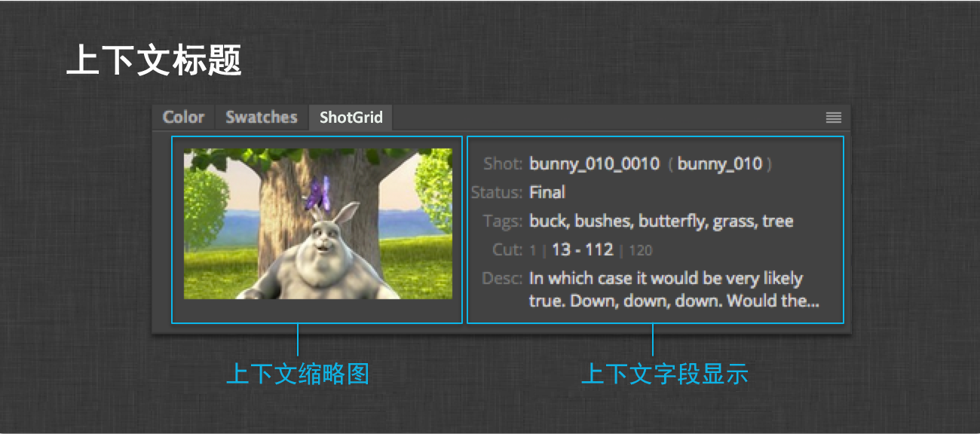Image resolution: width=980 pixels, height=434 pixels.
Task: Click the 上下文标题 heading
Action: (x=154, y=60)
